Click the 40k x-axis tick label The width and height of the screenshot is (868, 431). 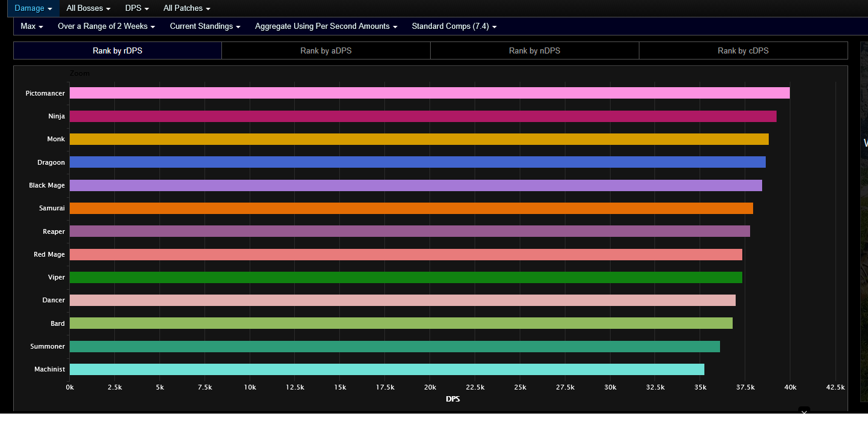click(x=790, y=387)
